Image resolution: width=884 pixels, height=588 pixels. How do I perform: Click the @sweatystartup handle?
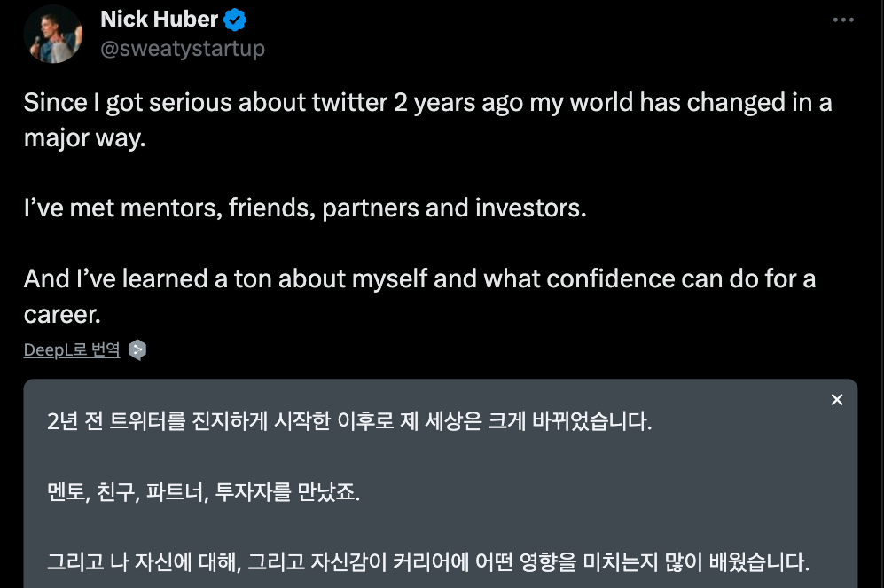point(182,48)
